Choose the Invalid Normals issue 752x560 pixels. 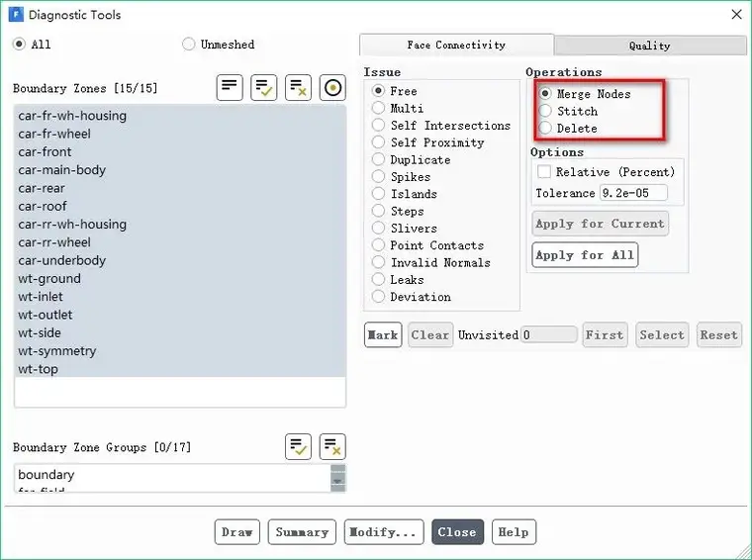(378, 262)
